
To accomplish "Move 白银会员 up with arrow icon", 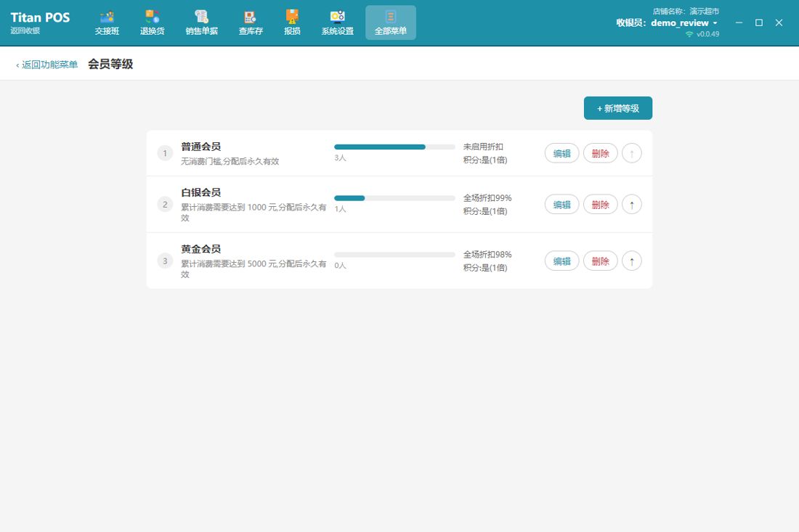I will coord(632,205).
